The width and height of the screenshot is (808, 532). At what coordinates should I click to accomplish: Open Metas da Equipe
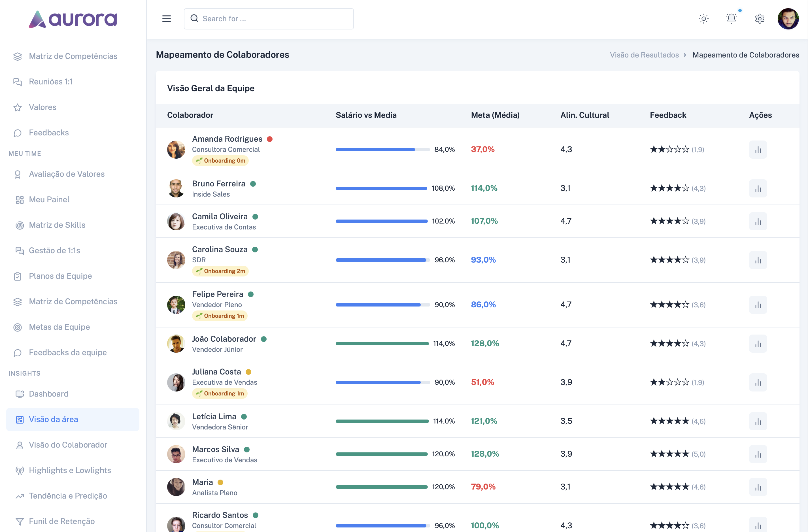pos(73,327)
